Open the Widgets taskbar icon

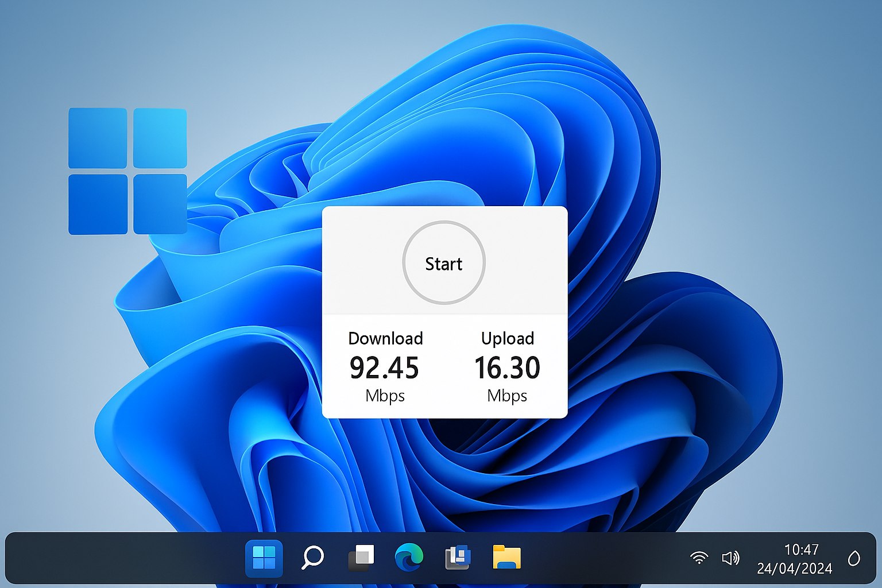(458, 556)
